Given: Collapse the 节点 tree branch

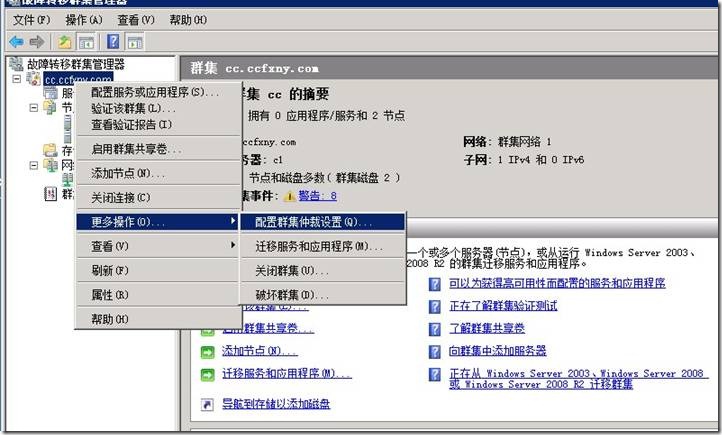Looking at the screenshot, I should (34, 108).
